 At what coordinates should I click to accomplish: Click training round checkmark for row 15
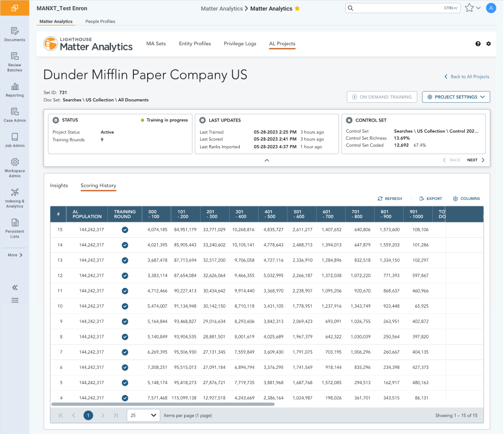(x=125, y=229)
